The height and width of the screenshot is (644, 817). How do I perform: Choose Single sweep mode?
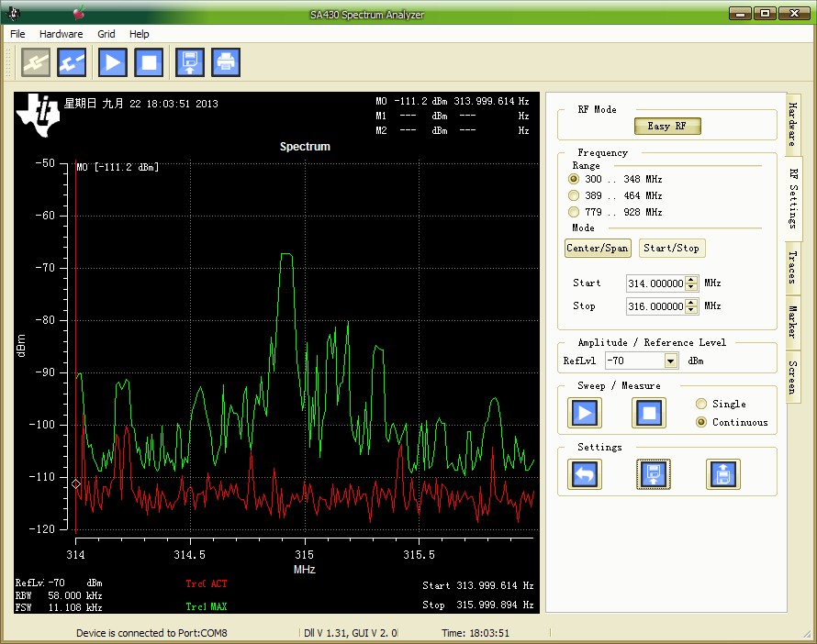pyautogui.click(x=702, y=404)
